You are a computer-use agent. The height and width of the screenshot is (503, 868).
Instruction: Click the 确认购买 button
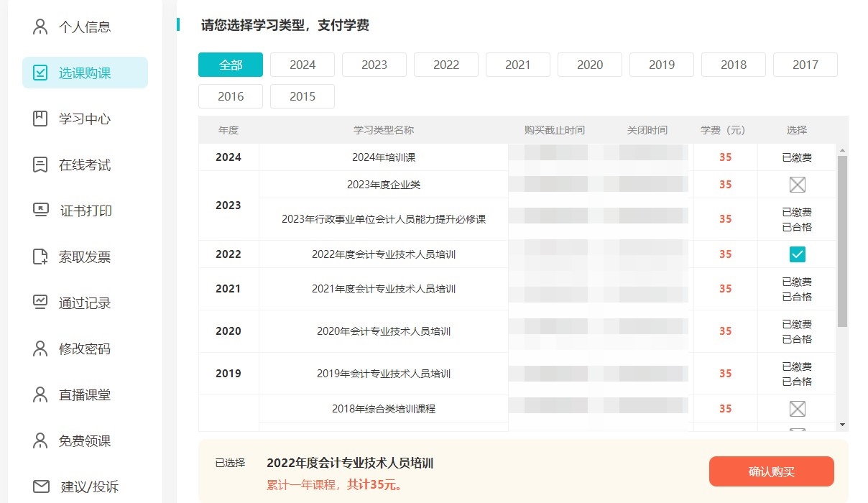(771, 471)
